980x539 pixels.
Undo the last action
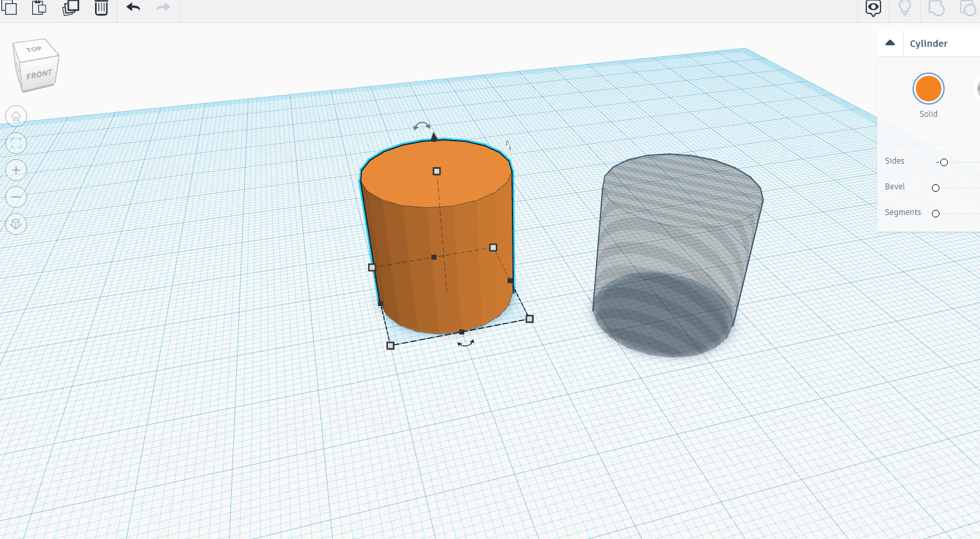pos(133,8)
